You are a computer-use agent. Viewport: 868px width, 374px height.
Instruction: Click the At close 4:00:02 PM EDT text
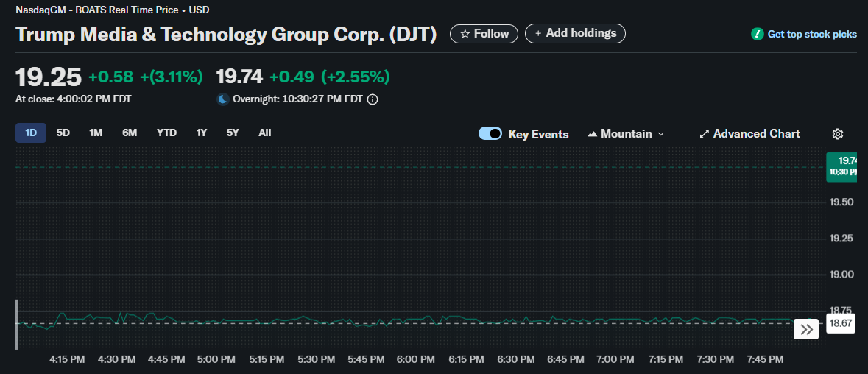click(x=73, y=99)
